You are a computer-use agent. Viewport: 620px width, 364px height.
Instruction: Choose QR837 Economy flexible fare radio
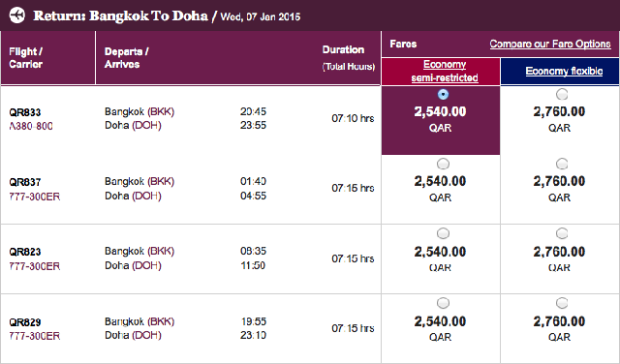tap(562, 164)
